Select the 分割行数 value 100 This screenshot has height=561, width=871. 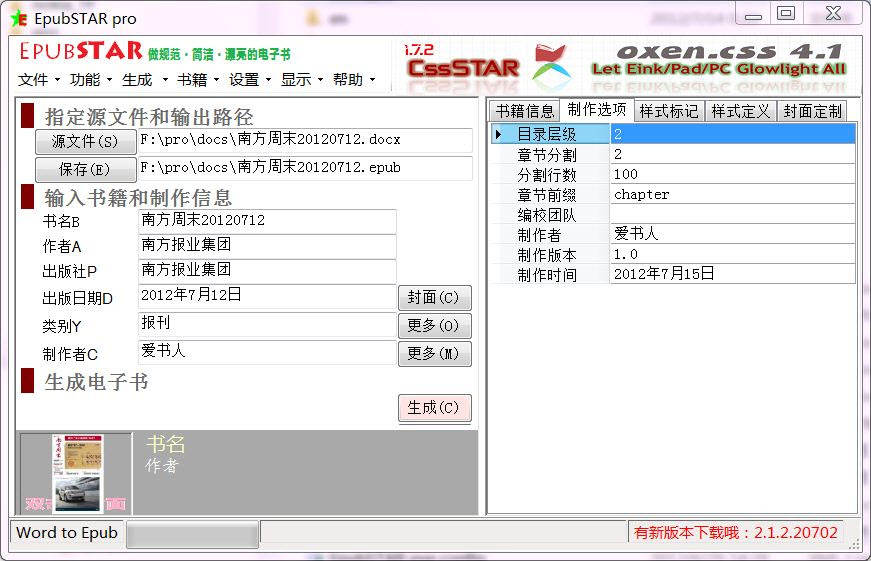(x=732, y=174)
